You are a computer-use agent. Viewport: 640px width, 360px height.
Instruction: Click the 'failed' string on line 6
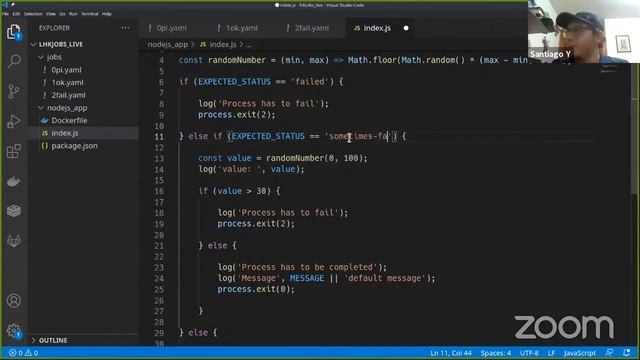point(310,82)
